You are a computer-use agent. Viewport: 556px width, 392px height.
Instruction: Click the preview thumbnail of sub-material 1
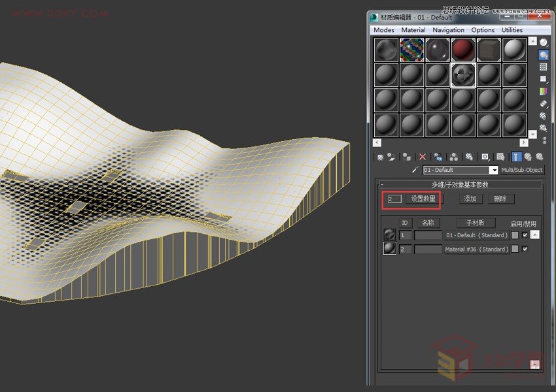pyautogui.click(x=389, y=235)
